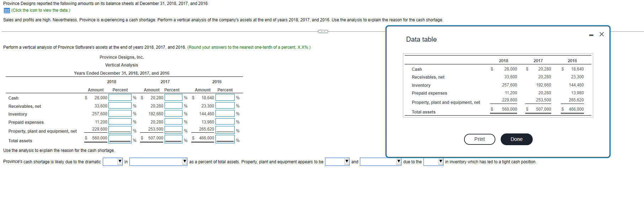This screenshot has height=211, width=644.
Task: Open dropdown after 'due to the dramatic'
Action: click(x=113, y=162)
